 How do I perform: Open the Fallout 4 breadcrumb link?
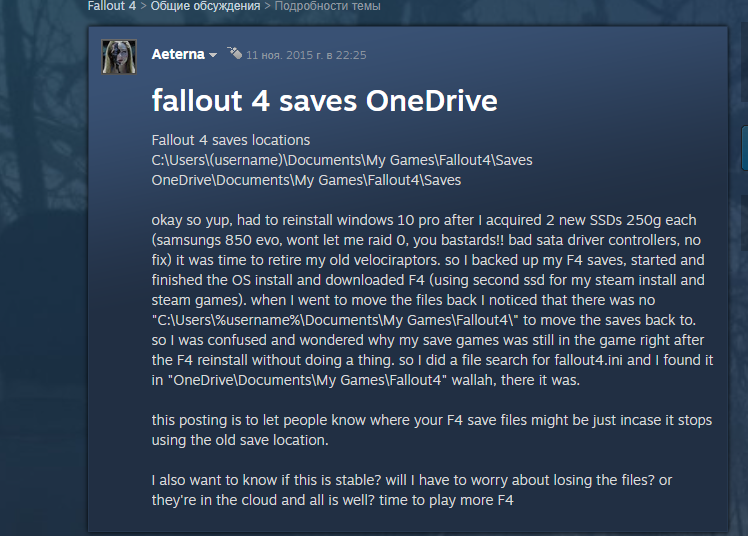pos(109,6)
